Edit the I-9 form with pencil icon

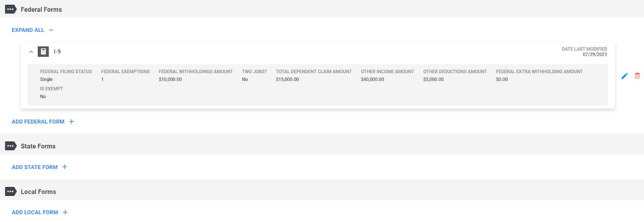625,76
